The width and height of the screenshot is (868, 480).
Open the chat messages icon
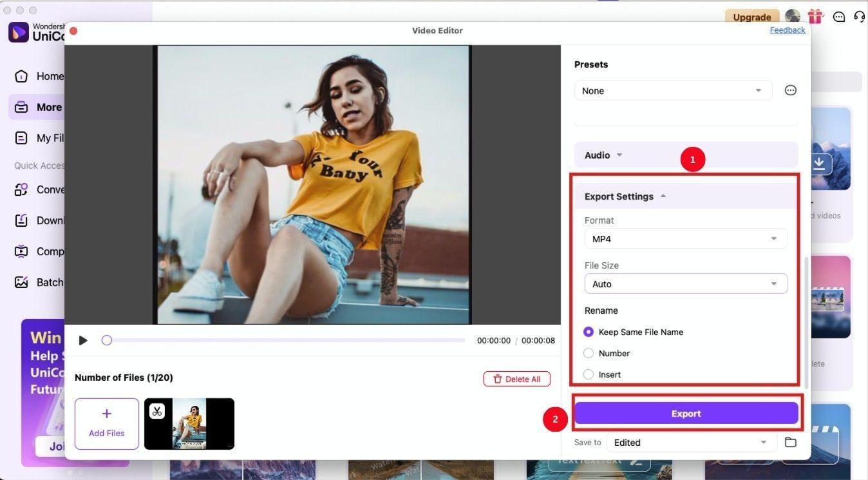coord(839,17)
